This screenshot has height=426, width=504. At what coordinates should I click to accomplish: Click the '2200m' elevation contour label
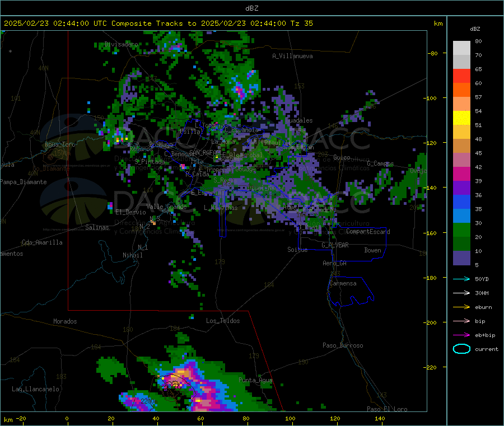point(149,401)
